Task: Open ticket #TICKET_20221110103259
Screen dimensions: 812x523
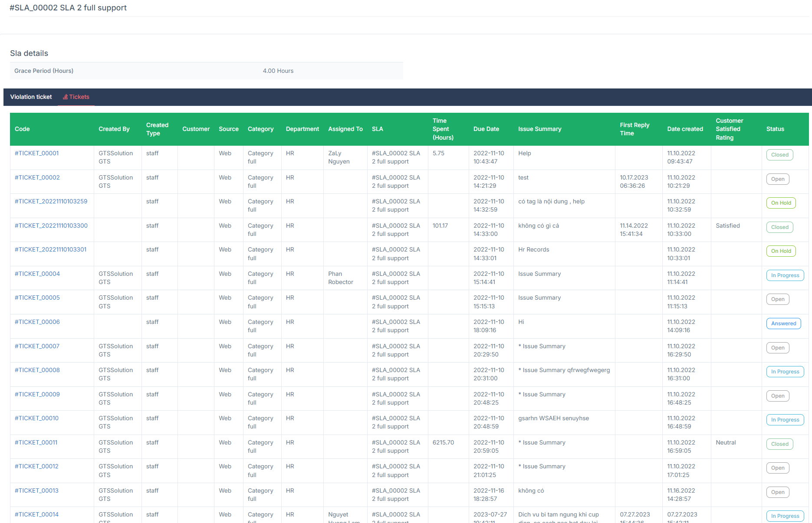Action: click(51, 201)
